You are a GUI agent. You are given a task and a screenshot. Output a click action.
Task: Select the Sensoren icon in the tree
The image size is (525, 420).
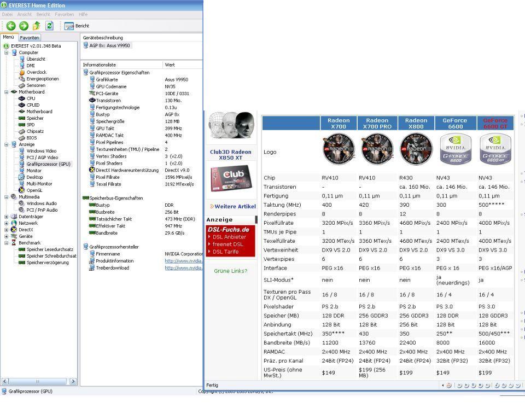coord(22,85)
